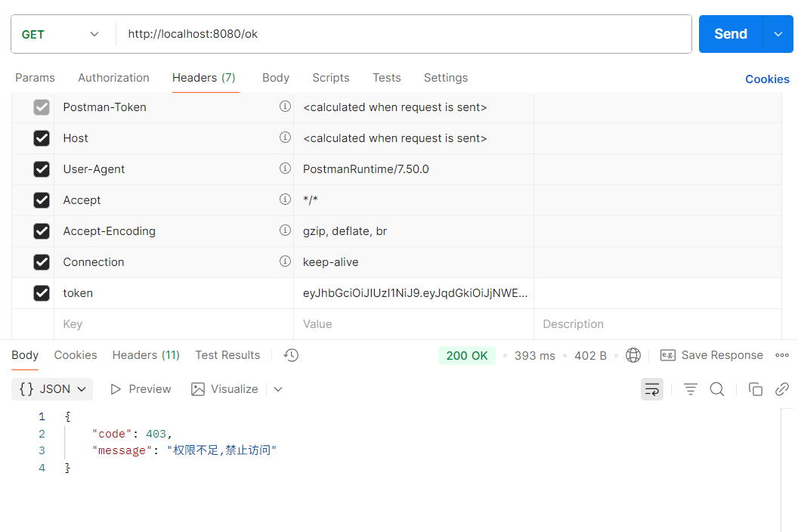This screenshot has width=798, height=532.
Task: Click the info icon beside User-Agent
Action: point(285,169)
